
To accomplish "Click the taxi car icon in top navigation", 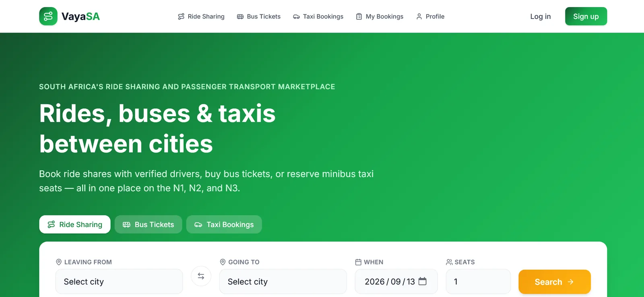I will click(296, 16).
